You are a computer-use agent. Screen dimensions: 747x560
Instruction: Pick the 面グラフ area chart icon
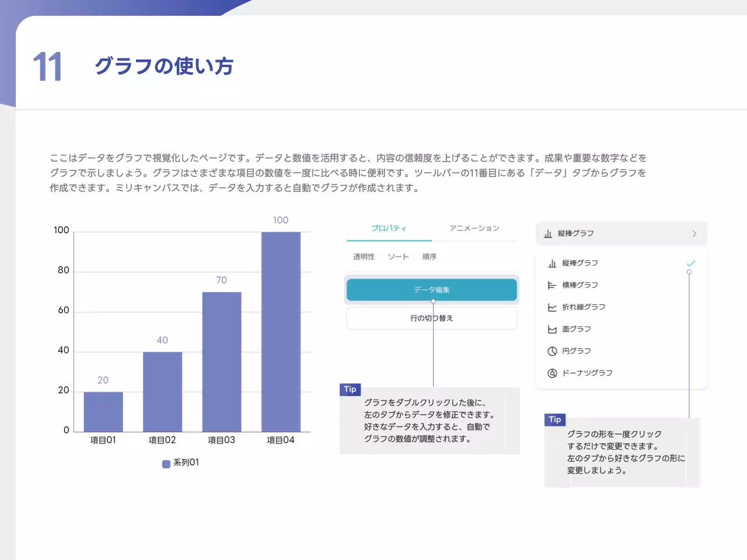[x=552, y=330]
